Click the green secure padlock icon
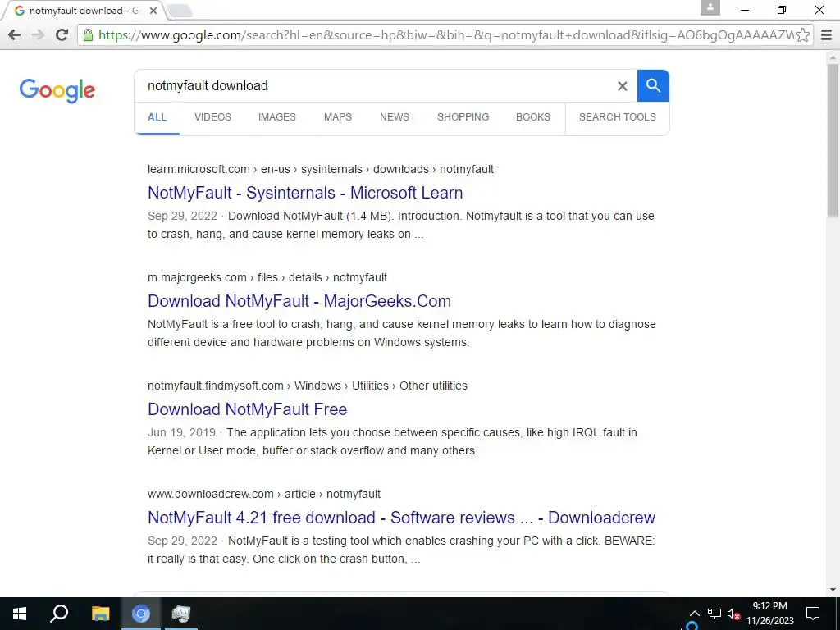The image size is (840, 630). 88,35
